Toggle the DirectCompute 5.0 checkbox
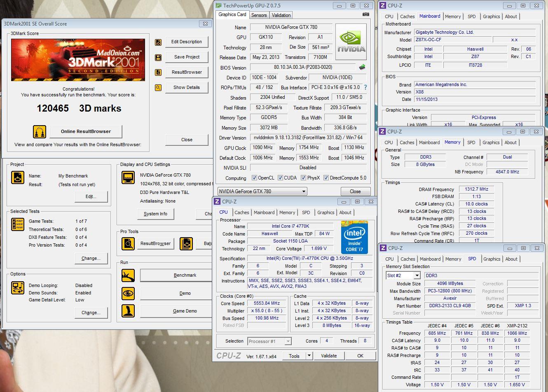Screen dimensions: 548x392 point(326,178)
